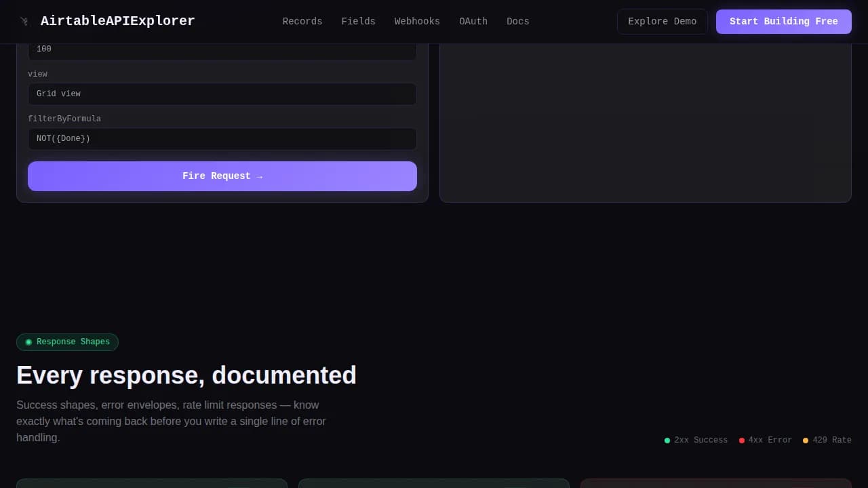Screen dimensions: 868x488
Task: Open the Records nav item
Action: point(302,21)
